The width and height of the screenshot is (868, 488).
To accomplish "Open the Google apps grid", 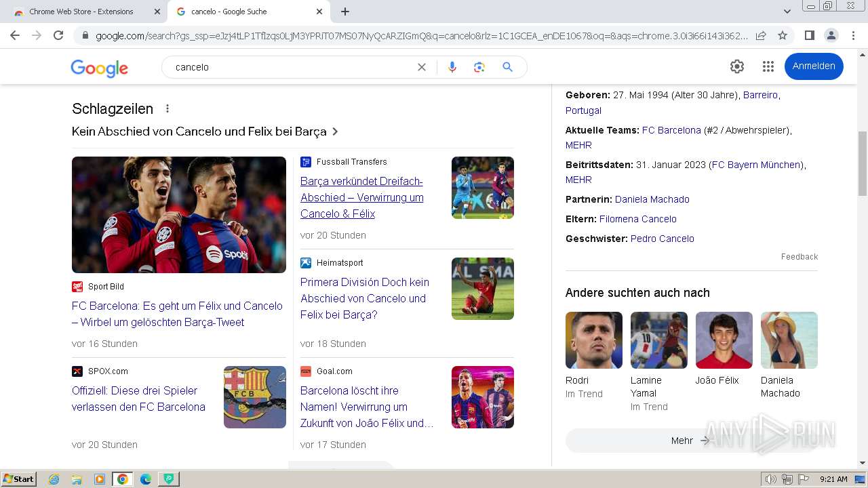I will click(x=768, y=66).
